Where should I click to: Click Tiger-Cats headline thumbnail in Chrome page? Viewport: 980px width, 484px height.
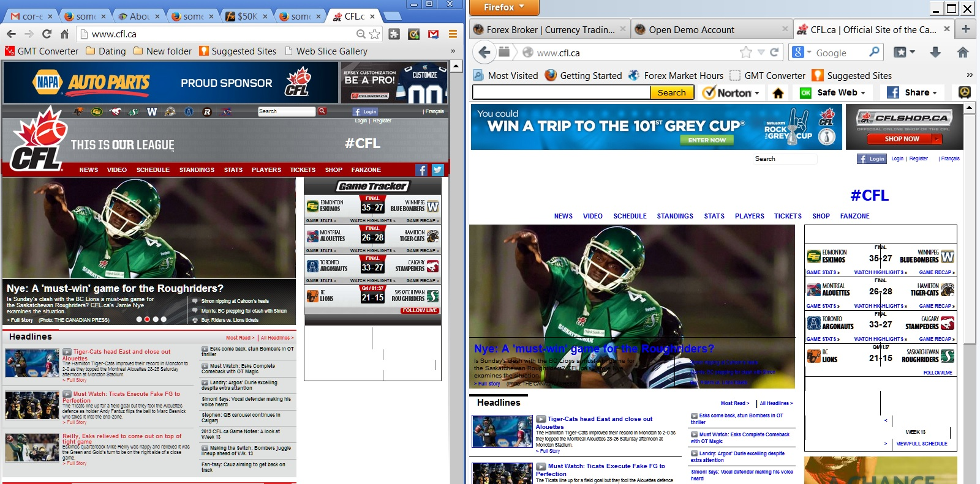32,363
